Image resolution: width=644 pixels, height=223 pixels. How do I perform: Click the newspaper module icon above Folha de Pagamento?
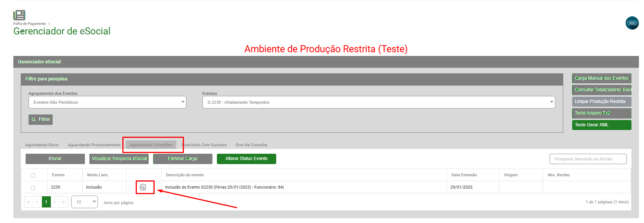point(19,15)
